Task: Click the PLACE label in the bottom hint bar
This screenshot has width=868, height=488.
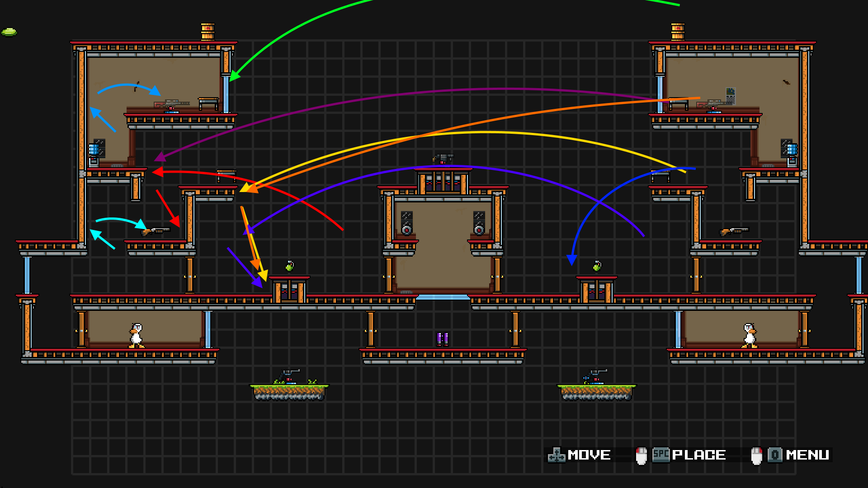Action: [x=699, y=455]
